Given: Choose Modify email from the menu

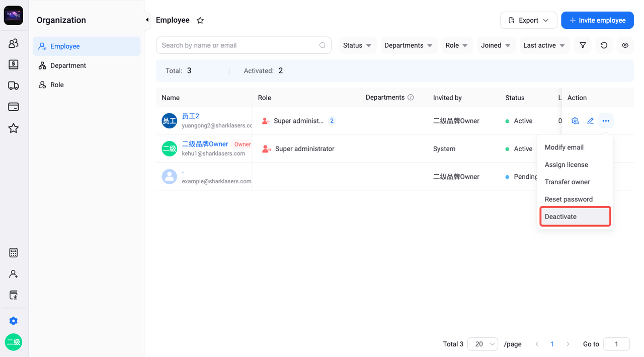Looking at the screenshot, I should 575,148.
